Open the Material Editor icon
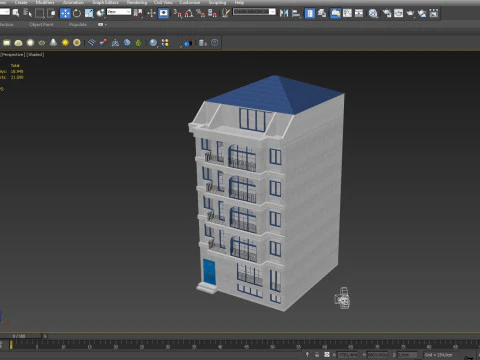 tap(373, 13)
